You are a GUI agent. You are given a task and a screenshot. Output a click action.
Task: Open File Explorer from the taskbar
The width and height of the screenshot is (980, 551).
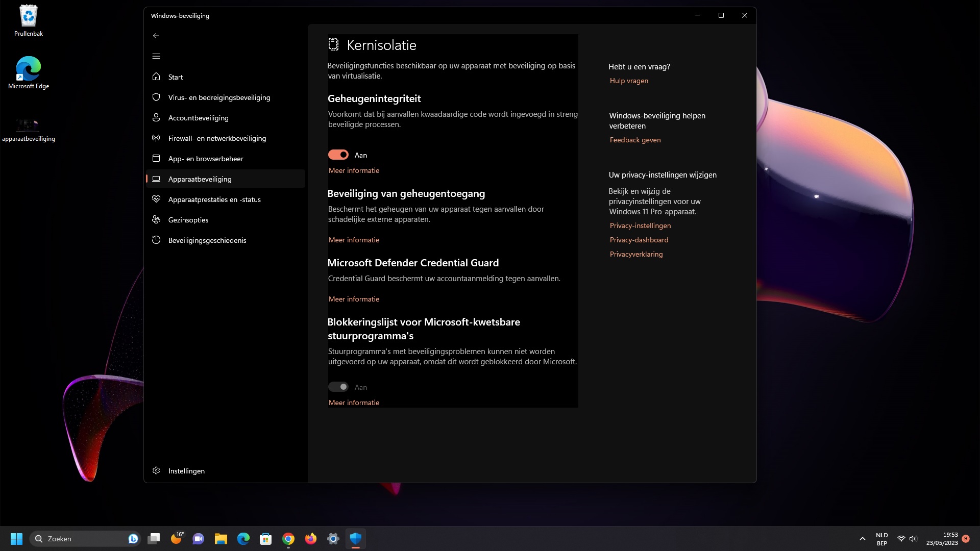point(221,539)
